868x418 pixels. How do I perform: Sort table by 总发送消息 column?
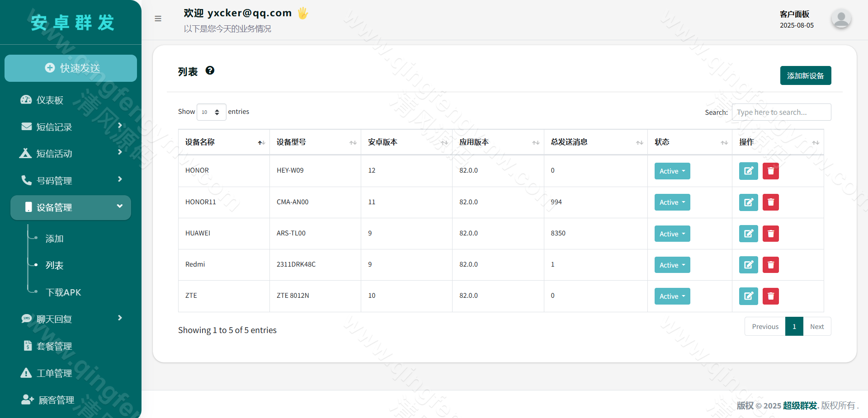(595, 142)
